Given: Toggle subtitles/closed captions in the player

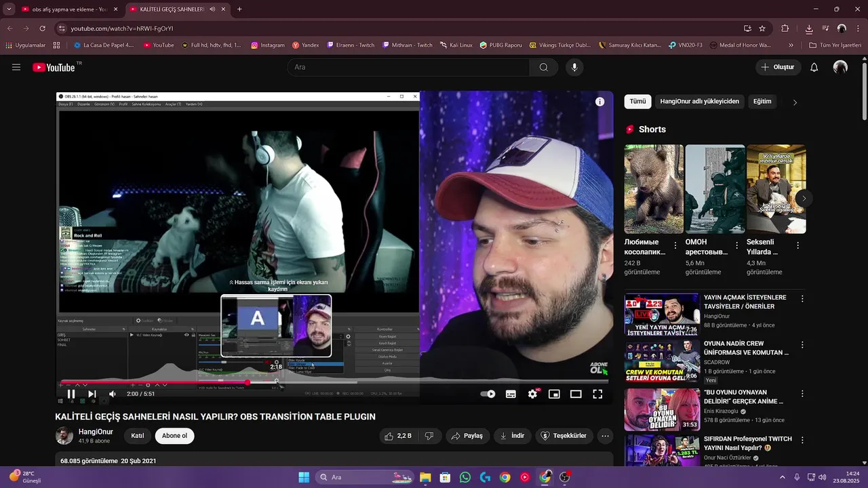Looking at the screenshot, I should point(511,394).
